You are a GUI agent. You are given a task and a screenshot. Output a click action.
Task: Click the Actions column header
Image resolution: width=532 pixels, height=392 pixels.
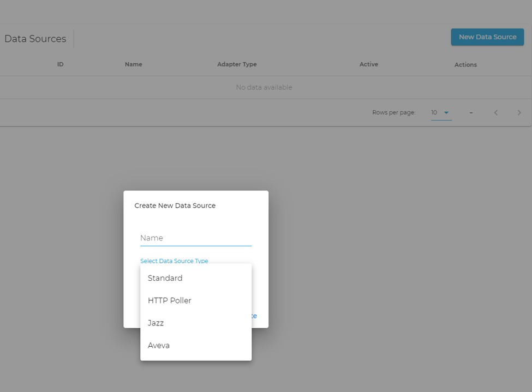(x=465, y=65)
